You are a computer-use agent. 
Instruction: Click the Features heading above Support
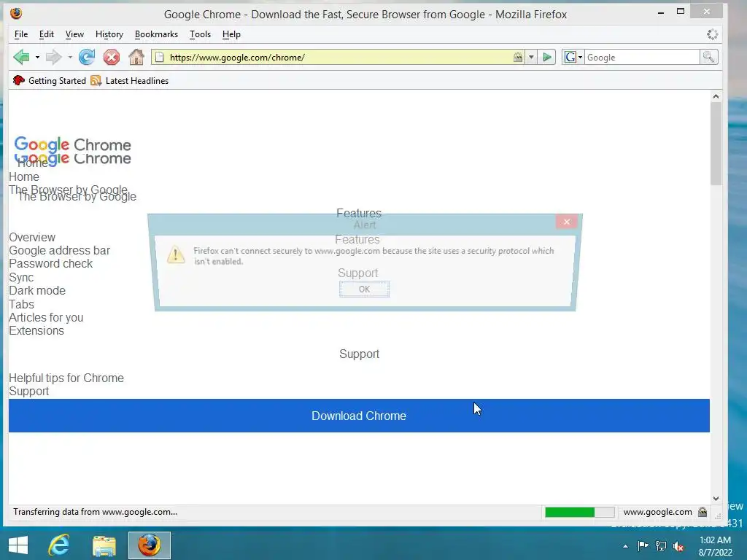[357, 239]
